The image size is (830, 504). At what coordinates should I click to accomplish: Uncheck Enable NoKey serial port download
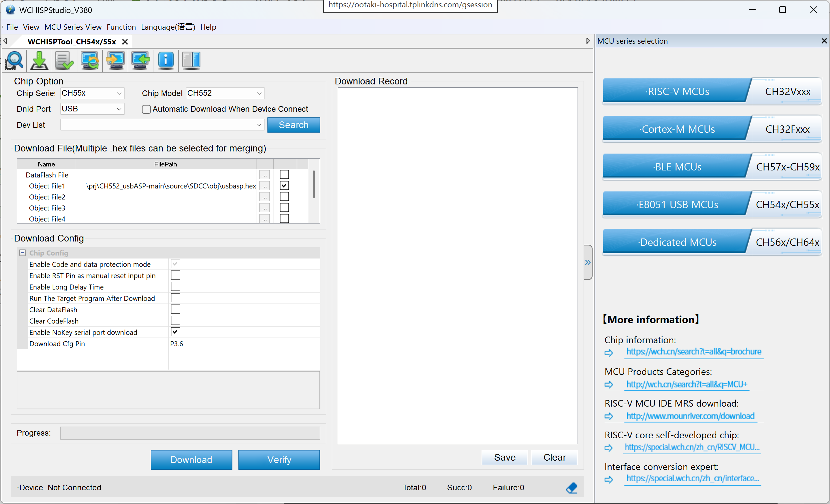click(x=175, y=332)
